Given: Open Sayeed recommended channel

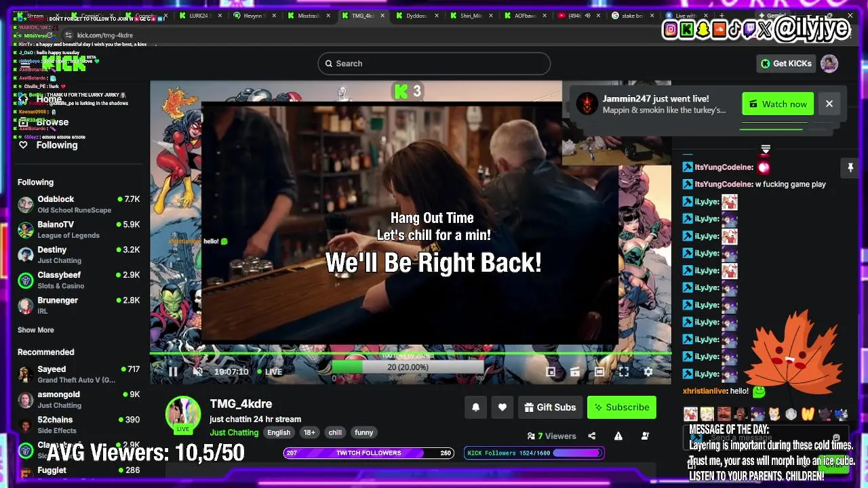Looking at the screenshot, I should [79, 374].
